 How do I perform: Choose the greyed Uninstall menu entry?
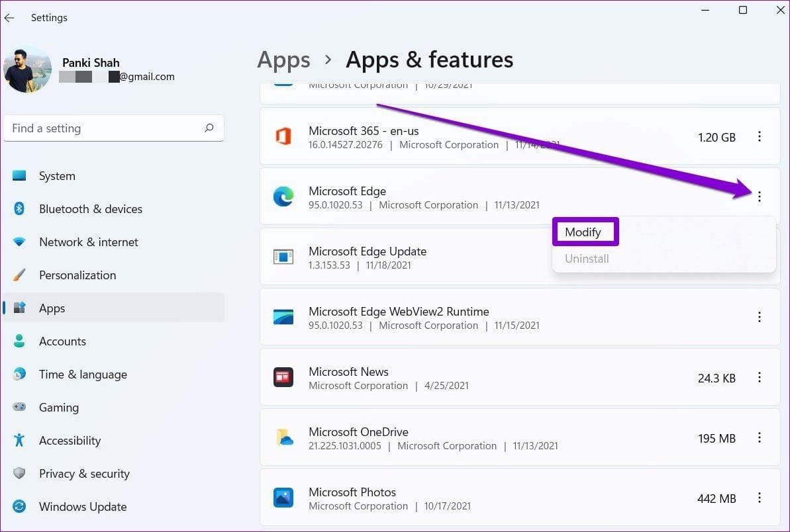point(587,259)
